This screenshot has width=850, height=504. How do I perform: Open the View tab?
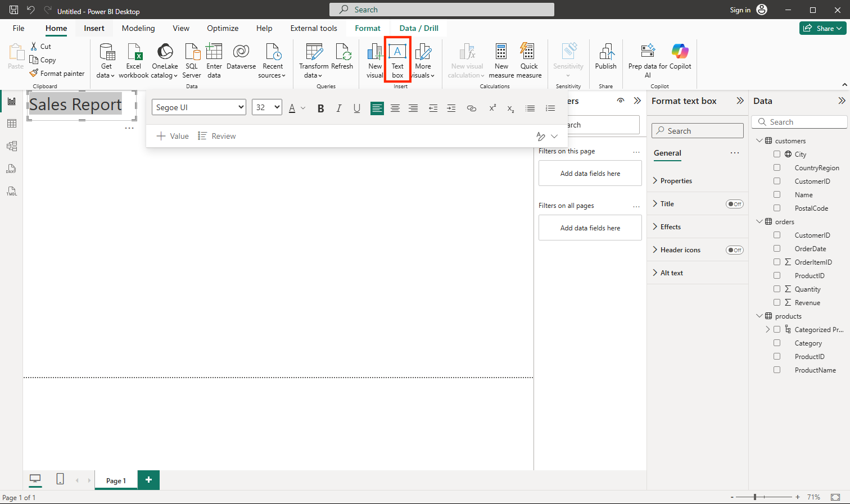[x=181, y=28]
